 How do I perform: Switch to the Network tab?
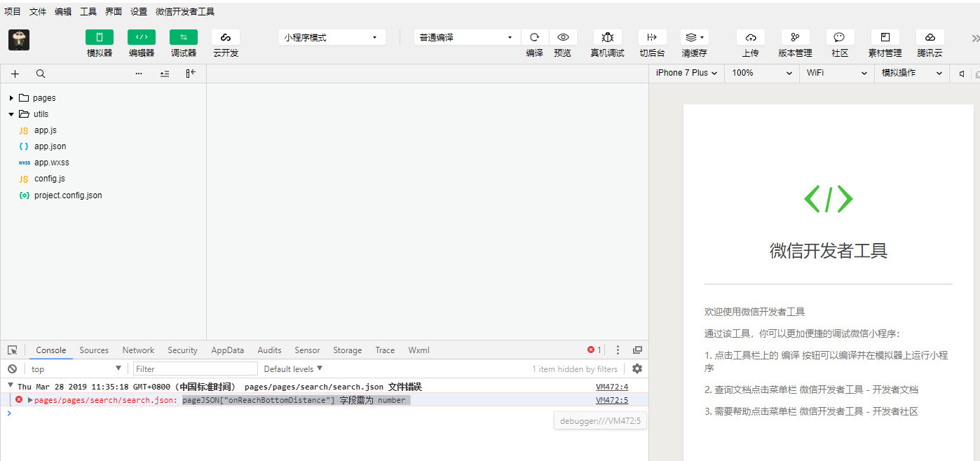point(138,350)
